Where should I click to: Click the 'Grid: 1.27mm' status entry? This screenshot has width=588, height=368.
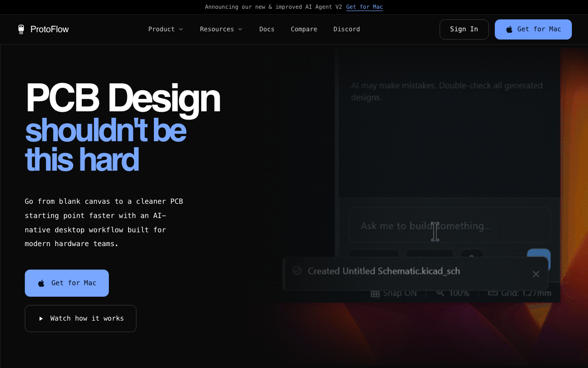(x=519, y=293)
